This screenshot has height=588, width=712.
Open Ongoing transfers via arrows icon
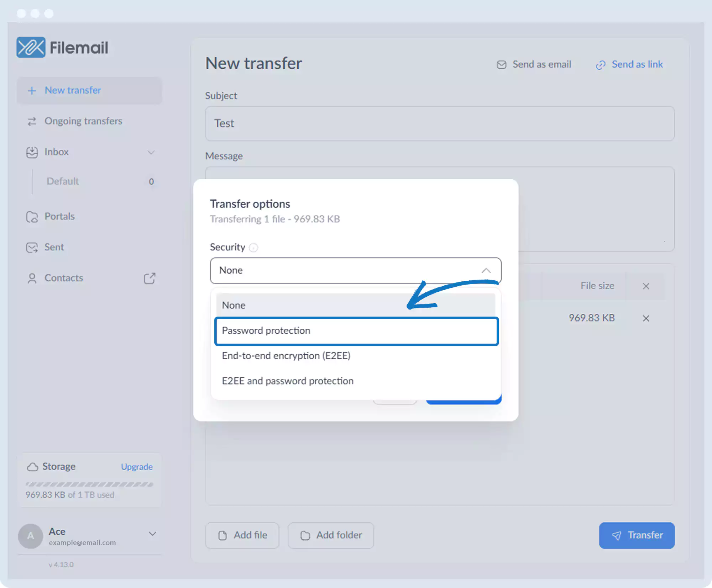pyautogui.click(x=32, y=121)
